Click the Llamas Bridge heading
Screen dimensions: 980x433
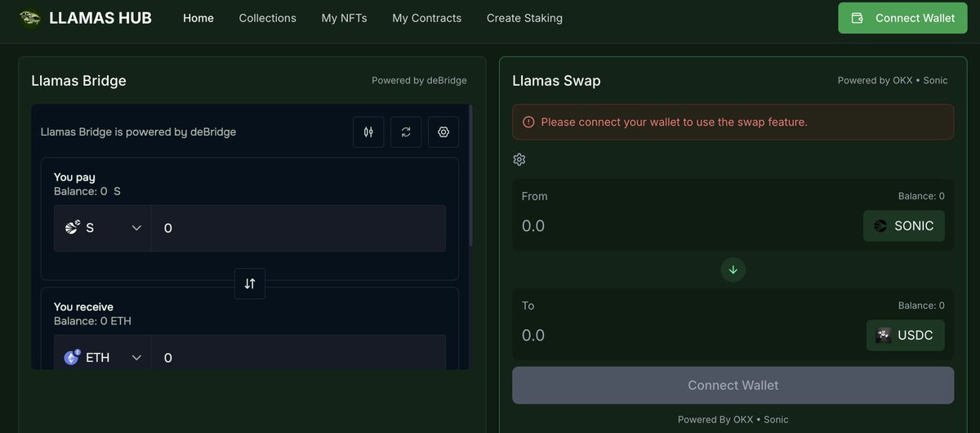[78, 81]
